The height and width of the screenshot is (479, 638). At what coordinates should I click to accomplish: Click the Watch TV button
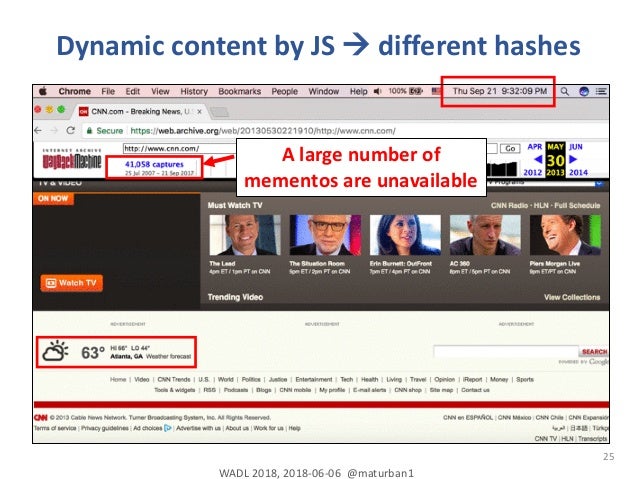coord(72,283)
